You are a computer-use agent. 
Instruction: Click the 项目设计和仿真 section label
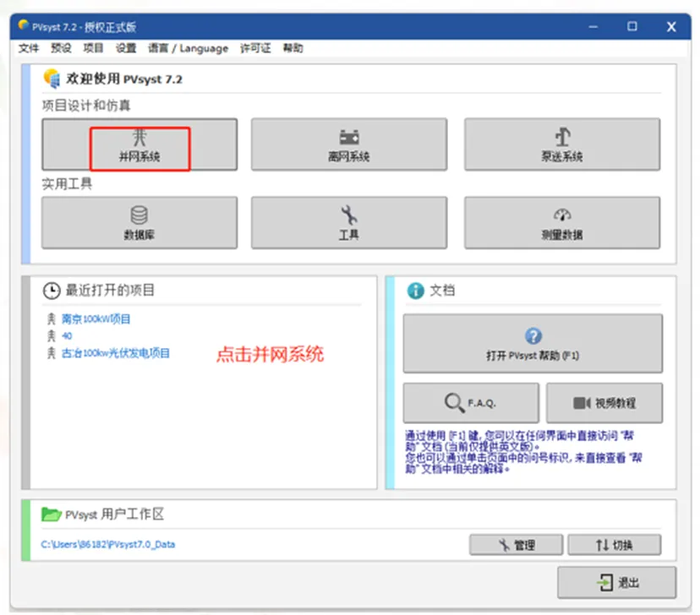click(86, 106)
